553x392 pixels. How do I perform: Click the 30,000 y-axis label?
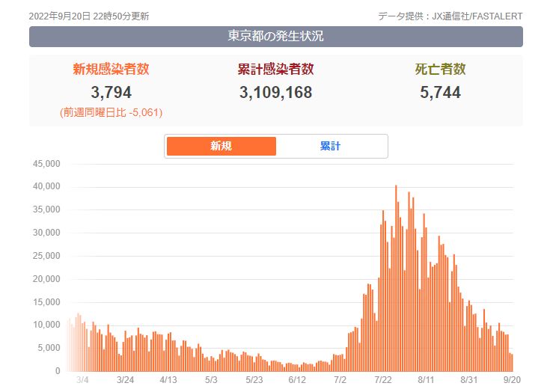click(46, 233)
